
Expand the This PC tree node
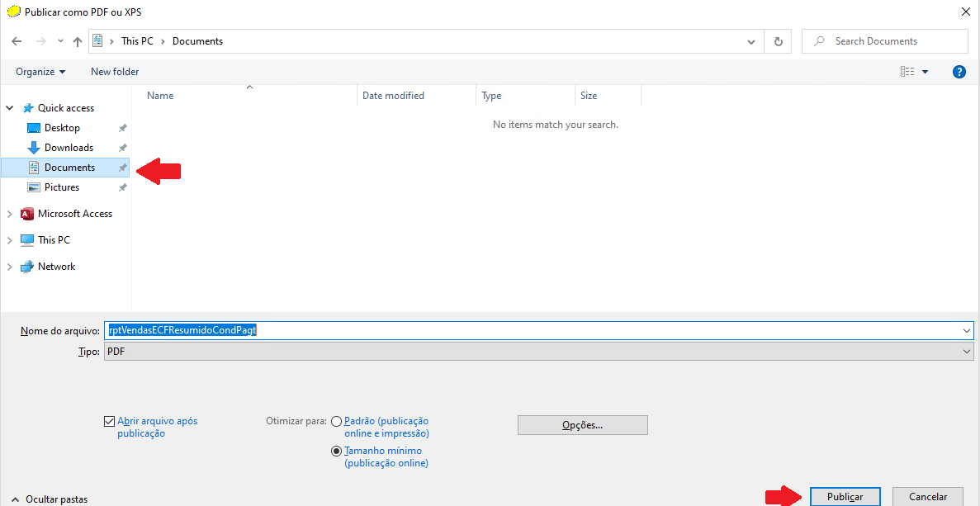pyautogui.click(x=10, y=240)
